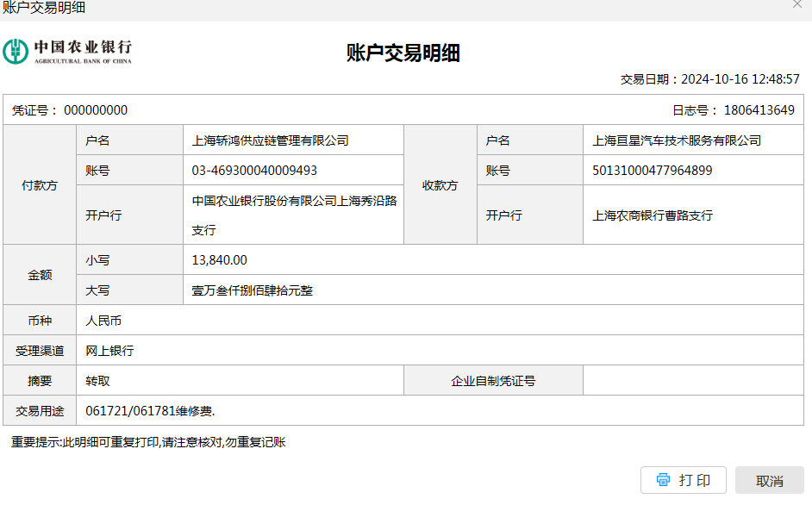Click the payee bank 上海农商银行曹路支行
The image size is (812, 505).
(x=652, y=215)
